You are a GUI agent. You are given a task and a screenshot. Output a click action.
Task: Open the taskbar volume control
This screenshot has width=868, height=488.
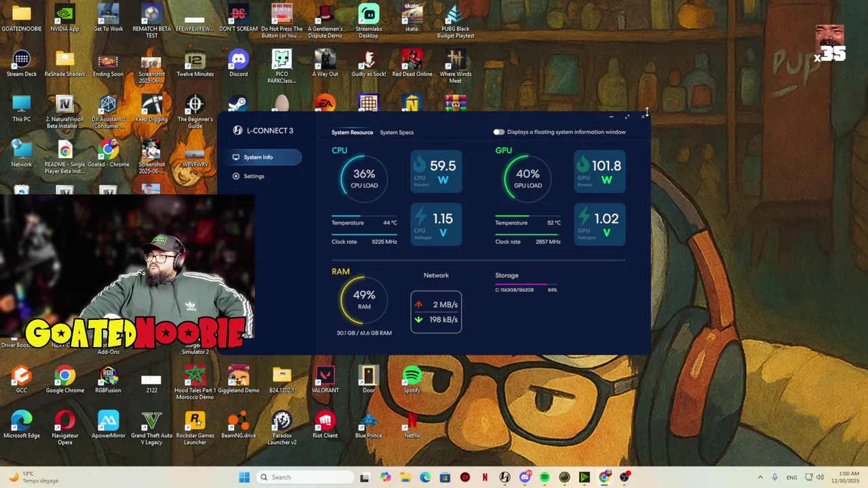820,477
